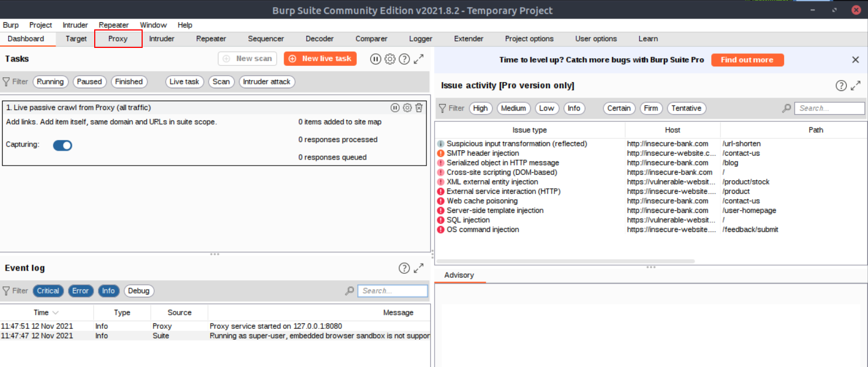Click the New live task button
Image resolution: width=868 pixels, height=367 pixels.
320,59
